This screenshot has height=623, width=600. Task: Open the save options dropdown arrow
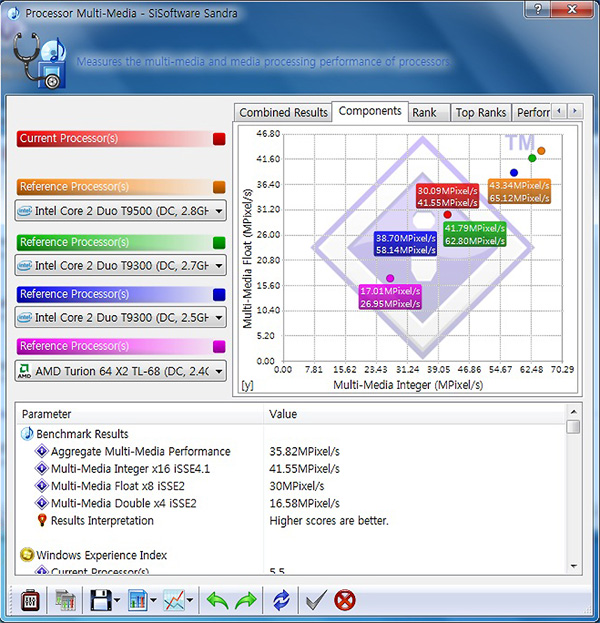click(117, 600)
